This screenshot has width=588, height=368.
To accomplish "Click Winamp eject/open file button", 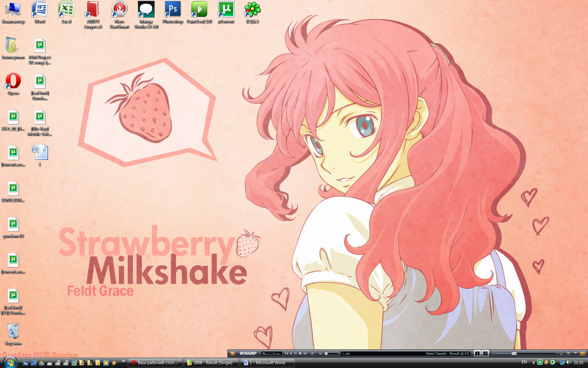I will (312, 353).
